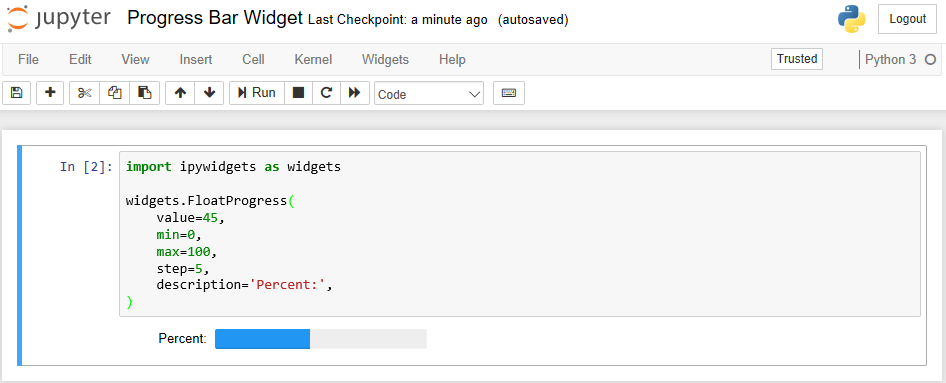Open the File menu
Viewport: 946px width, 383px height.
pyautogui.click(x=28, y=60)
